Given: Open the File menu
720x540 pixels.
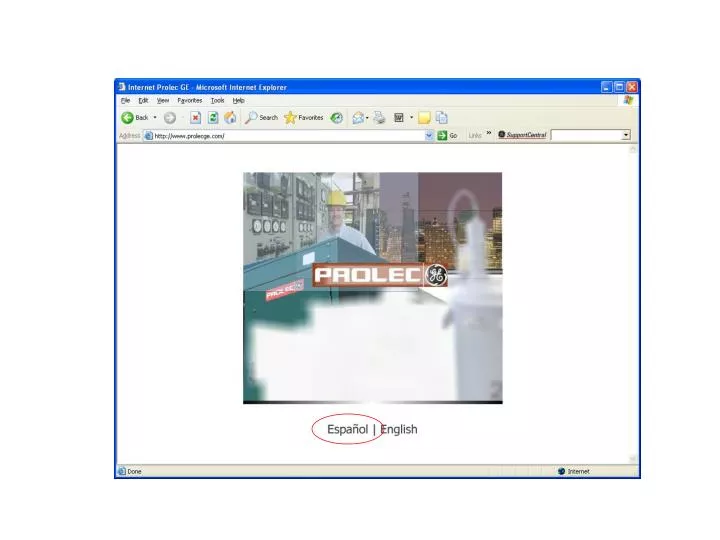Looking at the screenshot, I should [x=125, y=100].
